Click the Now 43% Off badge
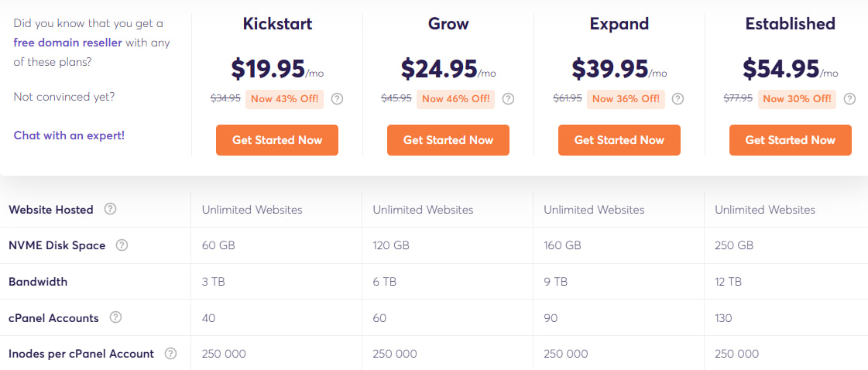 point(285,99)
